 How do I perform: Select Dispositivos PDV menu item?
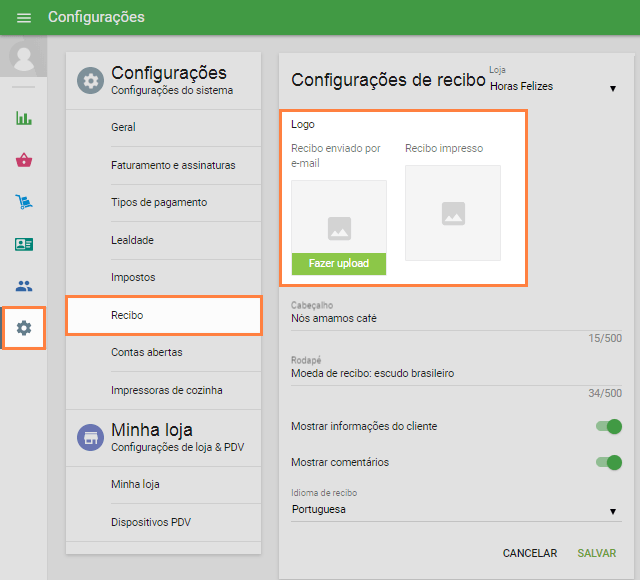186,522
